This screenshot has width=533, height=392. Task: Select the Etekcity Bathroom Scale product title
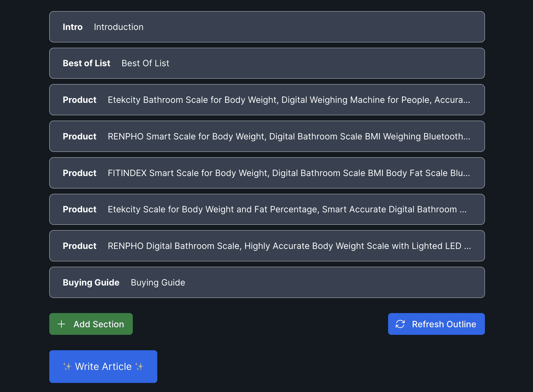click(x=289, y=100)
